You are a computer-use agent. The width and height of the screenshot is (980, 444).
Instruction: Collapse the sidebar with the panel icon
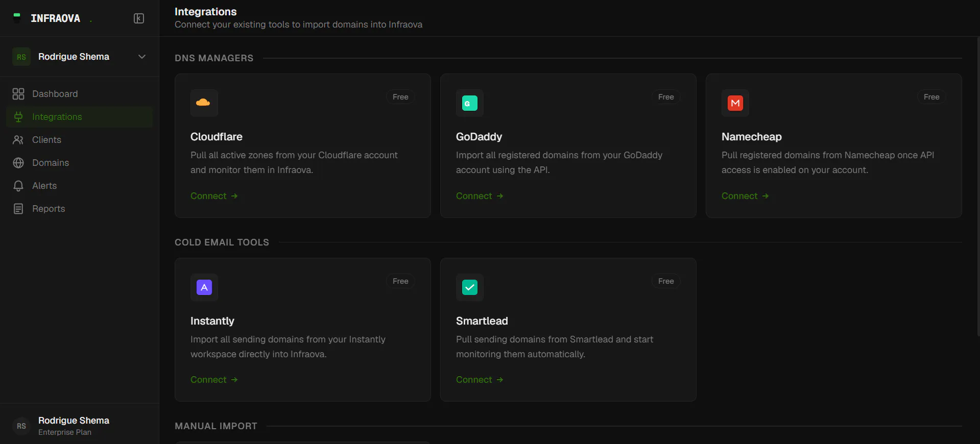(139, 18)
